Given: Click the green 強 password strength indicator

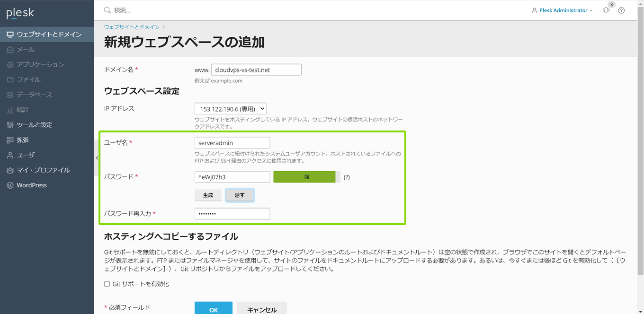Looking at the screenshot, I should 304,176.
